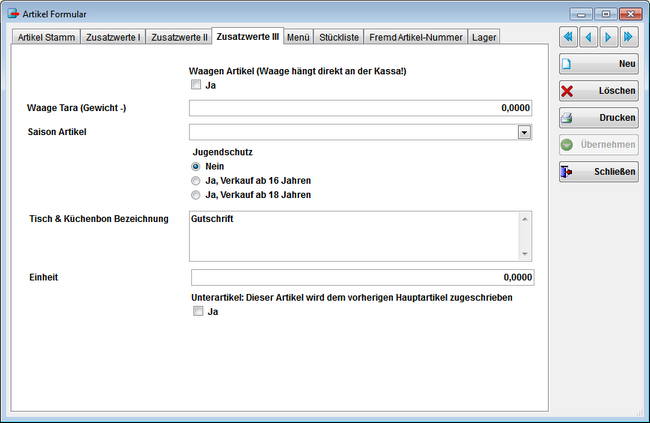Image resolution: width=650 pixels, height=423 pixels.
Task: Create a new article with Neu
Action: [599, 64]
